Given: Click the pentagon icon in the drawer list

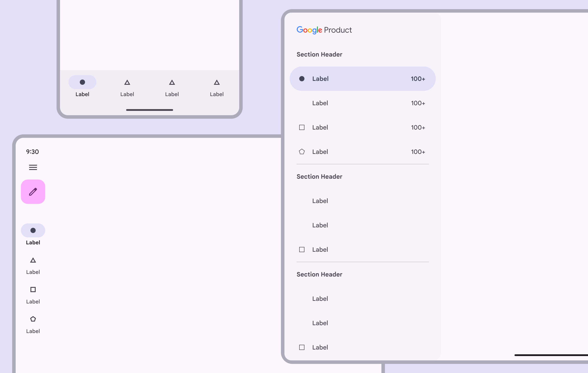Looking at the screenshot, I should coord(302,152).
